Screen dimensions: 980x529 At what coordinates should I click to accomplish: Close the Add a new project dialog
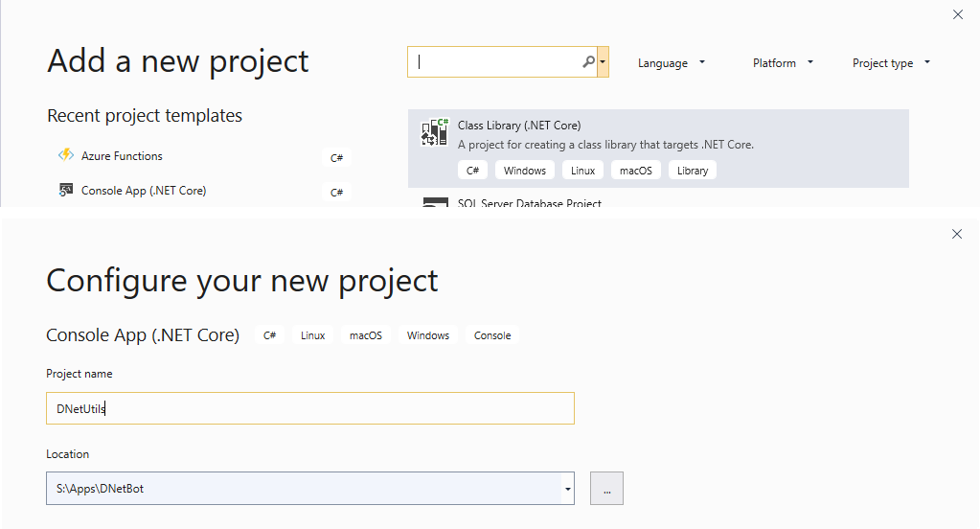(958, 14)
